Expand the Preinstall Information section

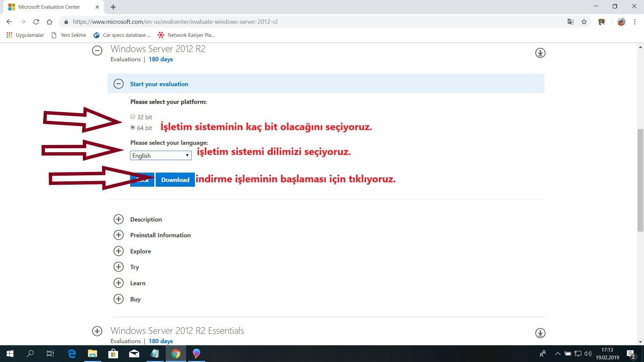point(118,235)
